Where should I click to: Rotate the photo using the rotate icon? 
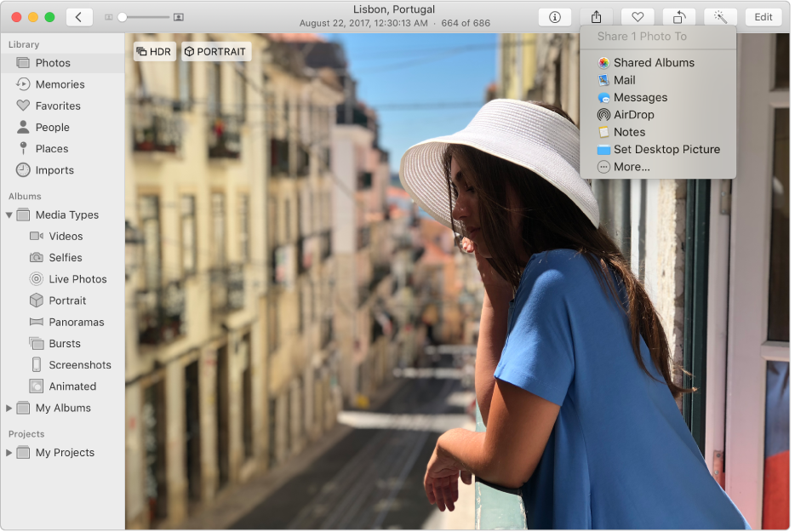click(x=679, y=16)
